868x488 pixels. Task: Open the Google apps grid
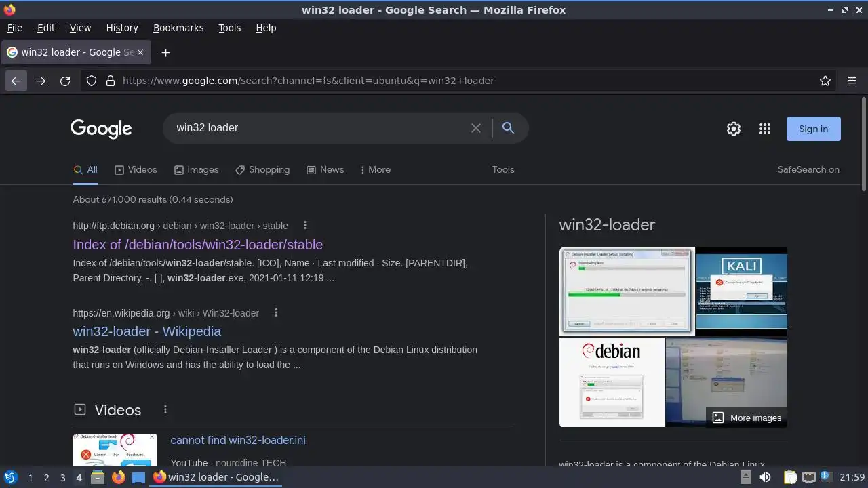point(765,129)
